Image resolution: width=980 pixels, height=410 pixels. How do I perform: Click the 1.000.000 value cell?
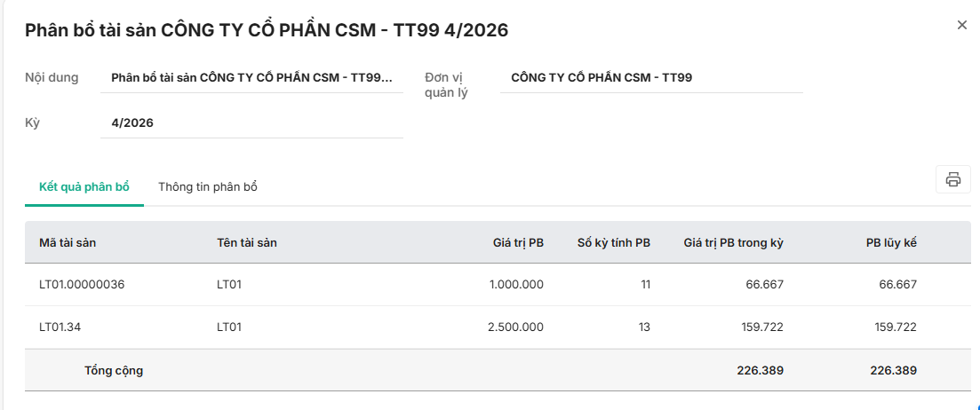pyautogui.click(x=516, y=285)
